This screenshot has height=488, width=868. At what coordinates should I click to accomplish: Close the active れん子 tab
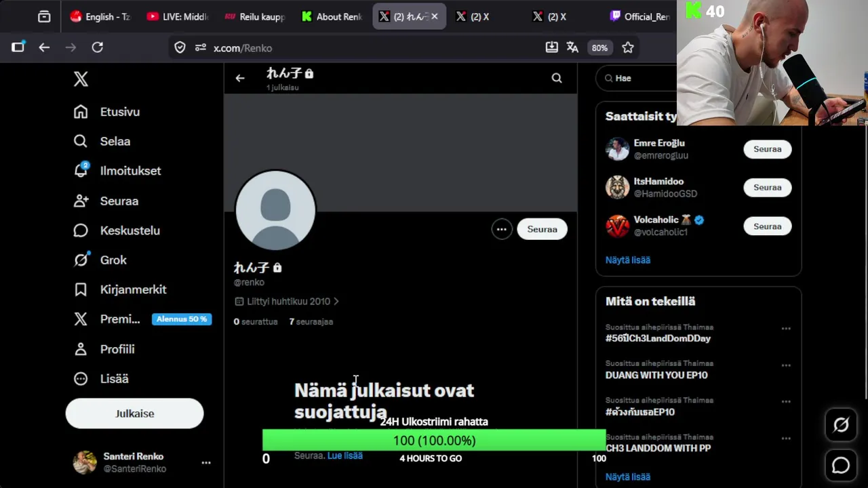(435, 16)
